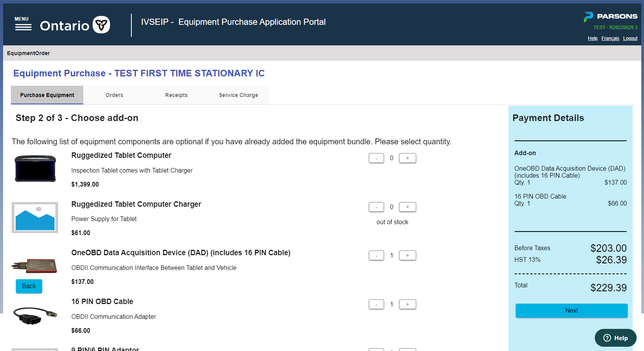Click the '$61.00' price
The height and width of the screenshot is (351, 644).
pyautogui.click(x=81, y=233)
